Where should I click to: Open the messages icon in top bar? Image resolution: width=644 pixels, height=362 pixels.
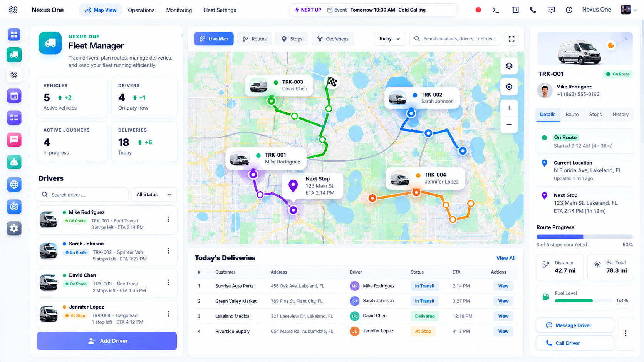[x=551, y=10]
